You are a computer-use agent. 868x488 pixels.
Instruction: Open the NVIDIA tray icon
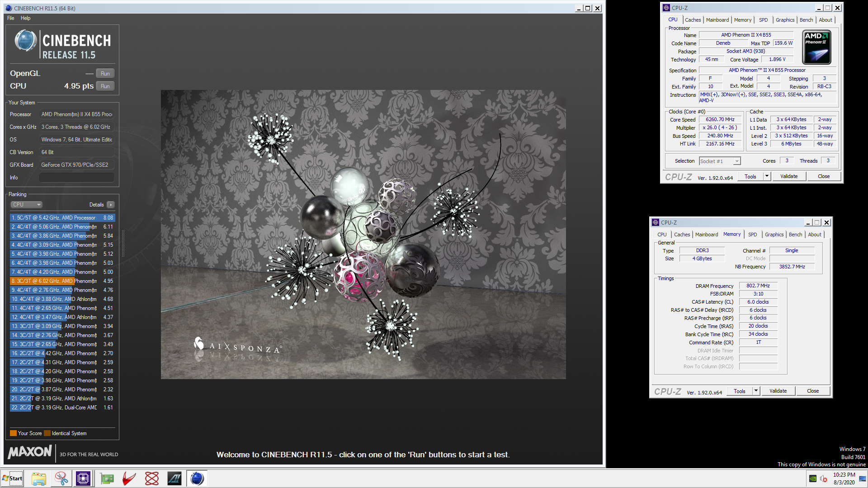tap(813, 479)
